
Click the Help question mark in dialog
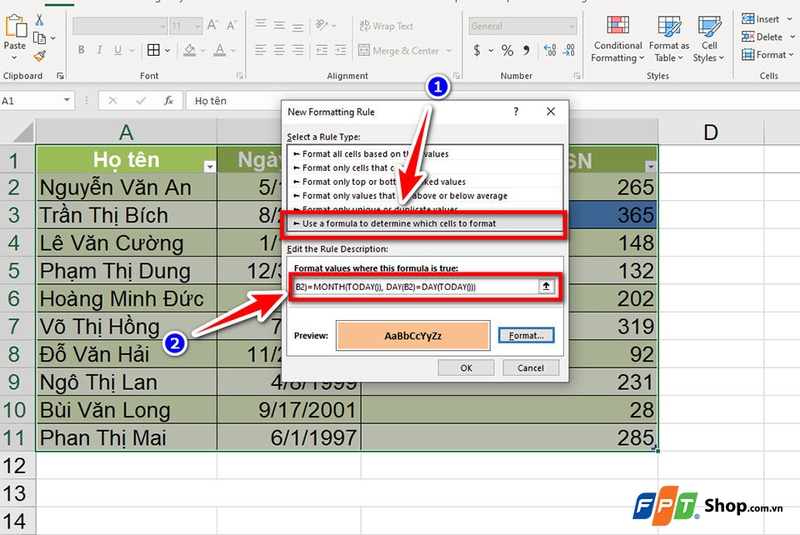[516, 111]
